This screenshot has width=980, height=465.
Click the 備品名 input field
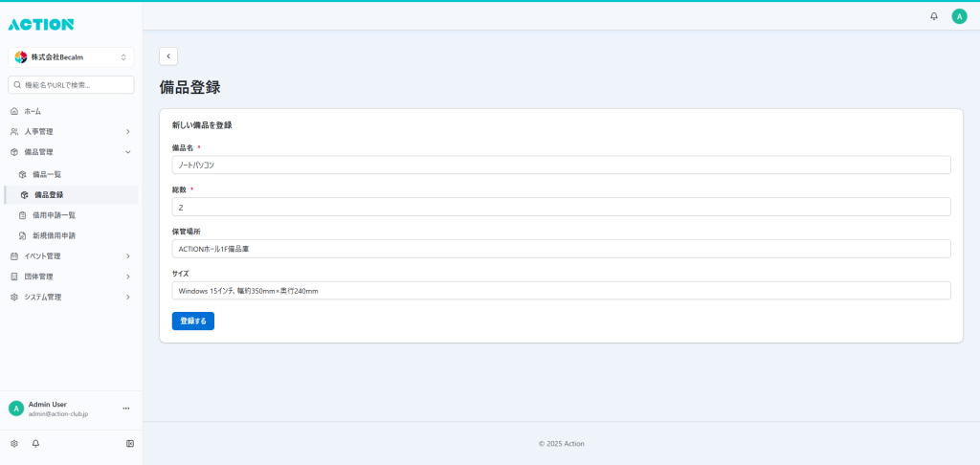(561, 166)
